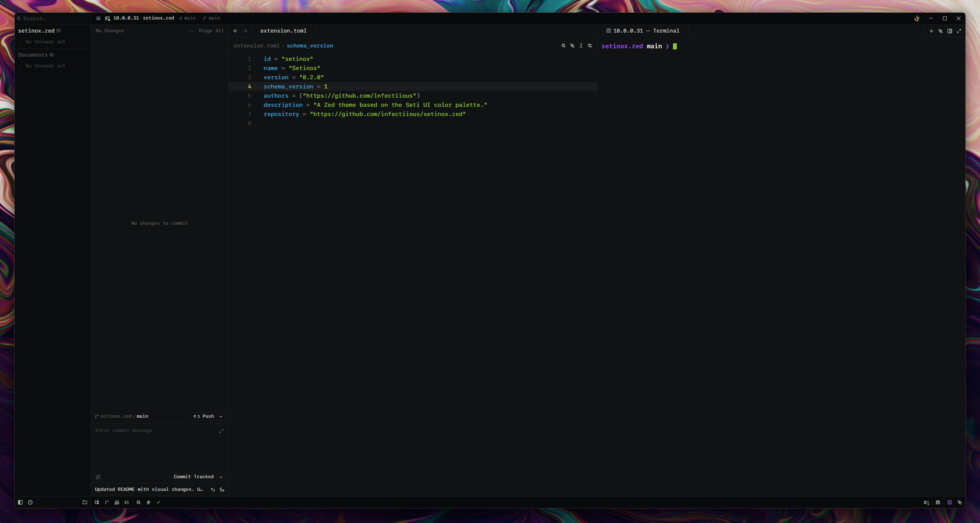Click the inline assist sparkle in editor toolbar
This screenshot has height=523, width=980.
pos(572,46)
